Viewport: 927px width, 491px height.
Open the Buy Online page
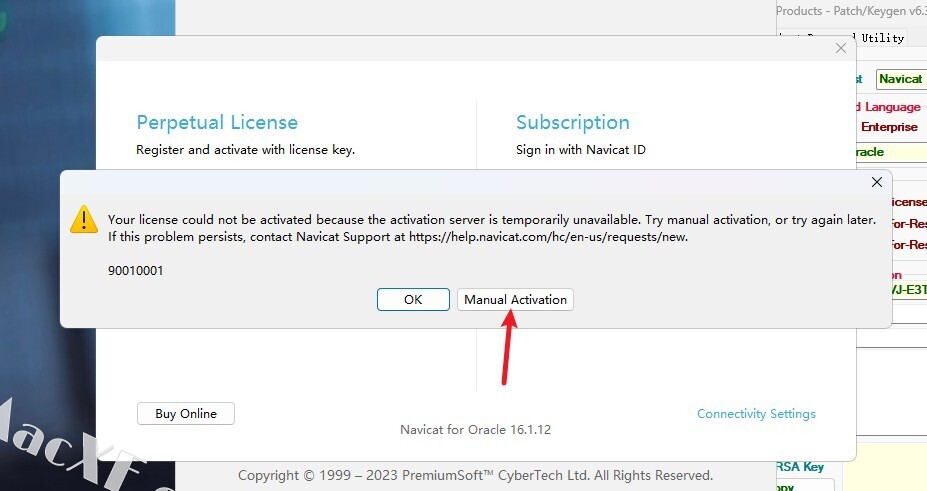click(x=186, y=414)
